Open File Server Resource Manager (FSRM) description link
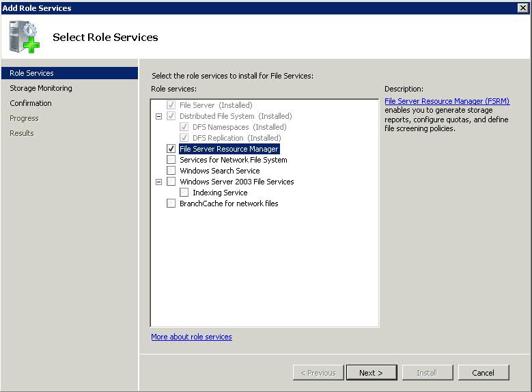This screenshot has height=392, width=532. [x=447, y=101]
